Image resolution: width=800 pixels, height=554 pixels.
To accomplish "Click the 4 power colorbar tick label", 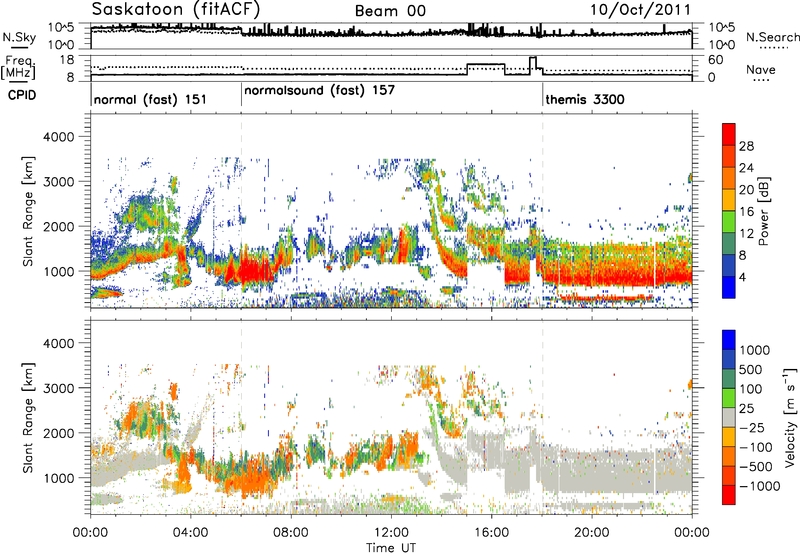I will click(x=742, y=277).
